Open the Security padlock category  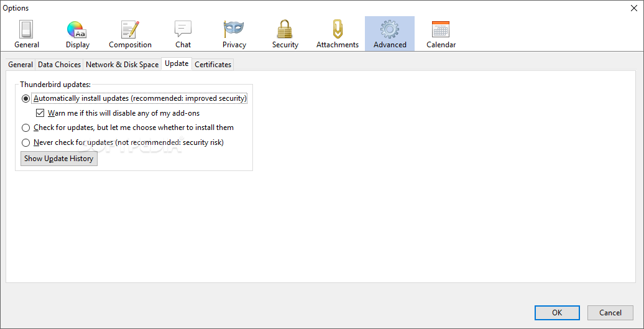pos(285,34)
